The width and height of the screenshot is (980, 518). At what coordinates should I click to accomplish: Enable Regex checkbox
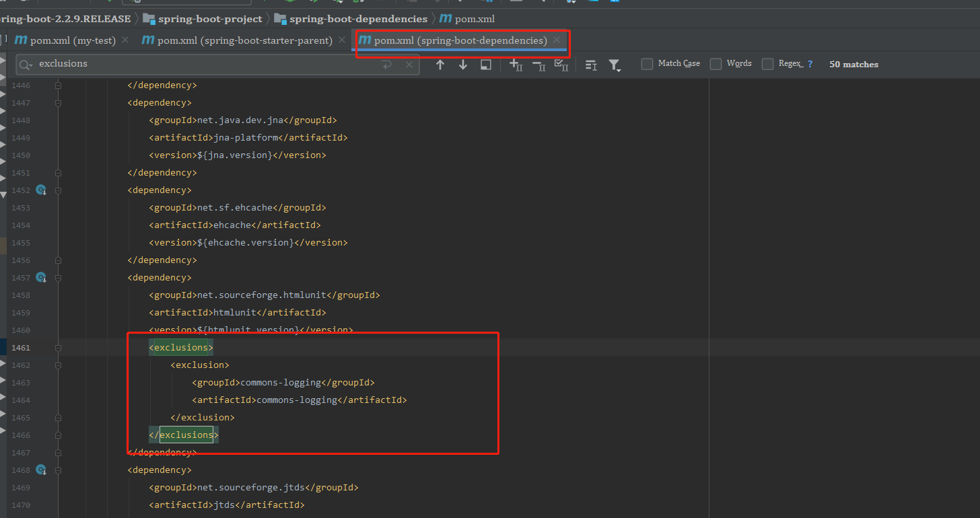coord(767,64)
